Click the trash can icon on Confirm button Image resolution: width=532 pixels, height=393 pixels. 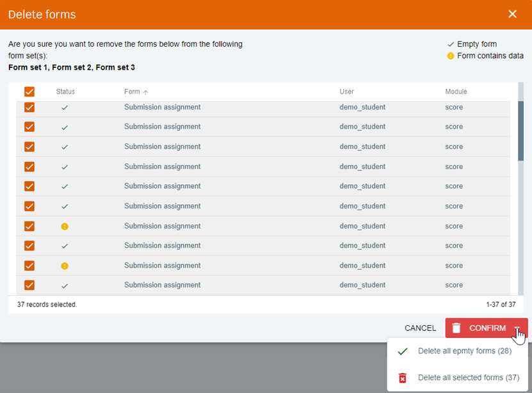(x=456, y=328)
